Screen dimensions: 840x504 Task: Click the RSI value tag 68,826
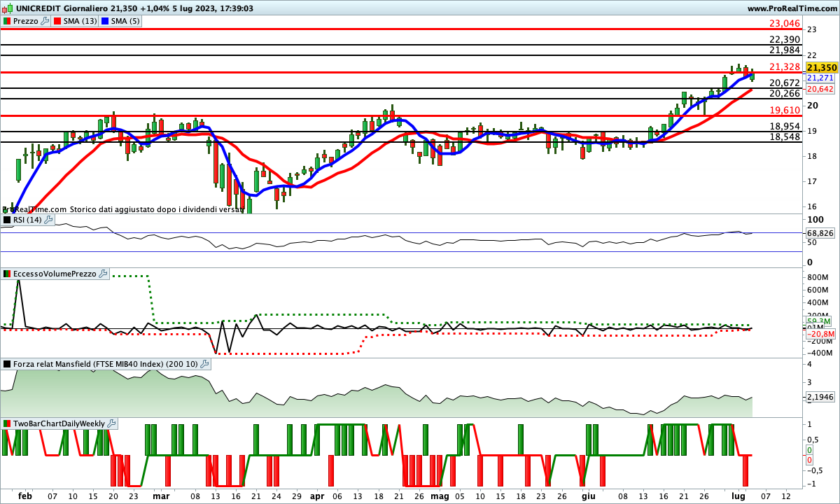[x=820, y=232]
